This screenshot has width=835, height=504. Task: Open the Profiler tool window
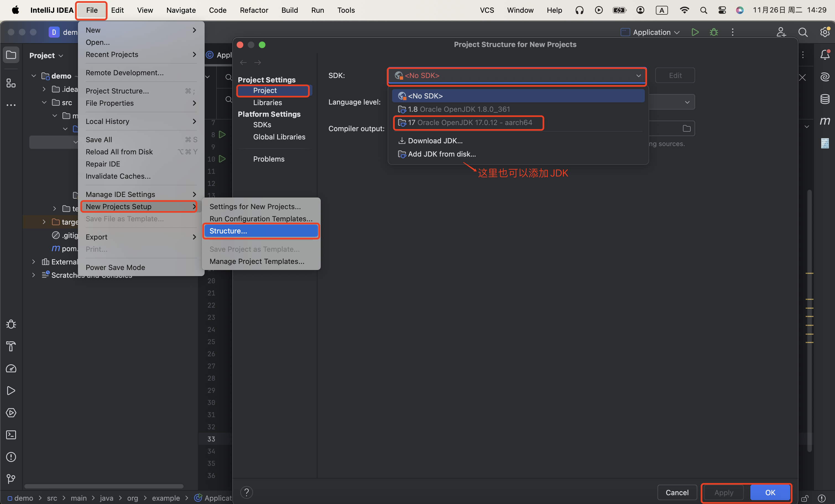pos(11,369)
